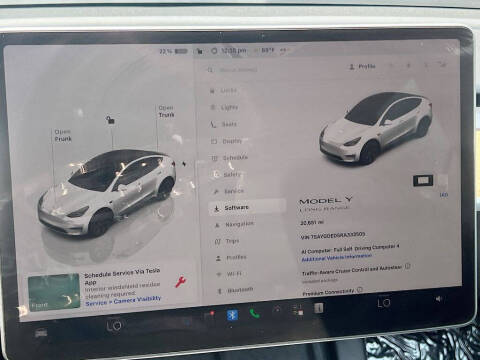Viewport: 480px width, 360px height.
Task: Tap the MODEL Y vehicle name
Action: 325,201
